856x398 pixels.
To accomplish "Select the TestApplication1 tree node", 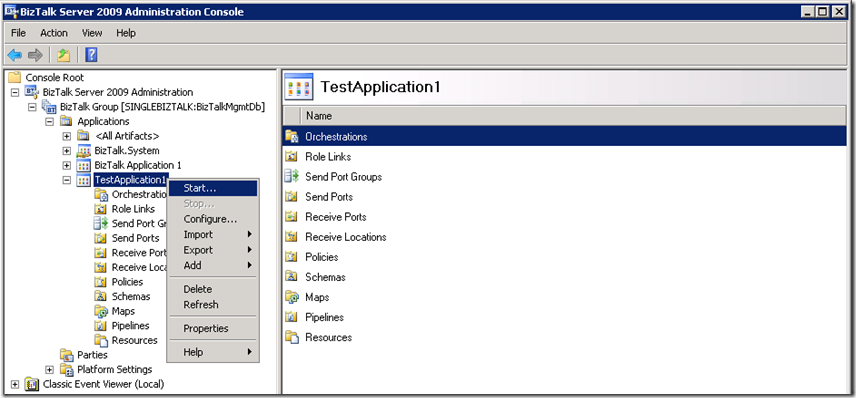I will 130,180.
